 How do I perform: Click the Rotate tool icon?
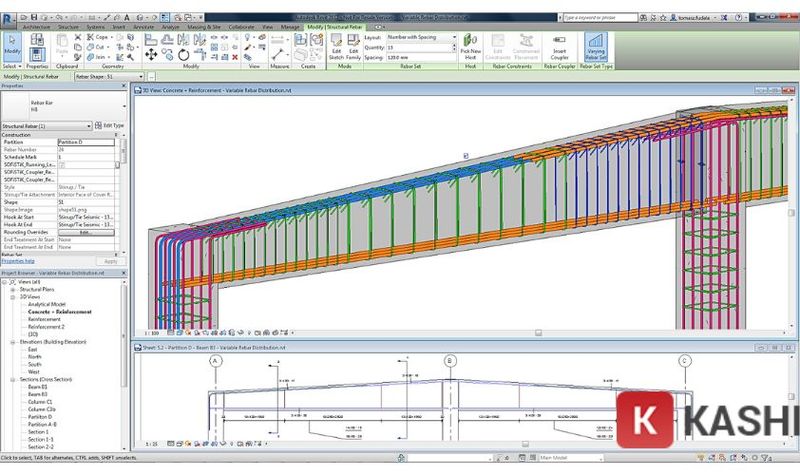tap(184, 55)
